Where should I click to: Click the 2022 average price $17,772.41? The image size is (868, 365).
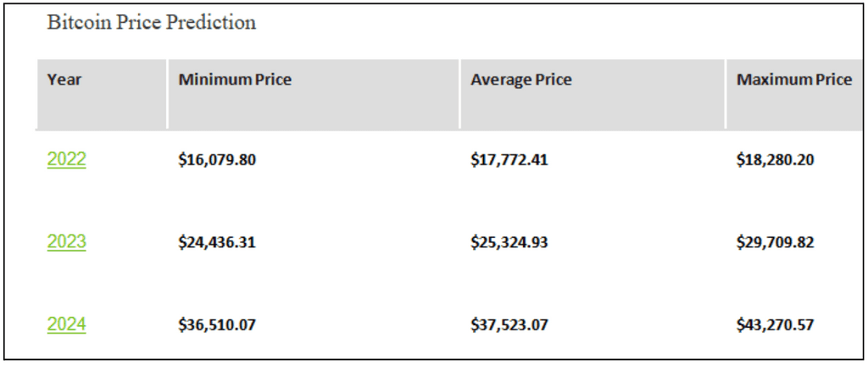509,160
